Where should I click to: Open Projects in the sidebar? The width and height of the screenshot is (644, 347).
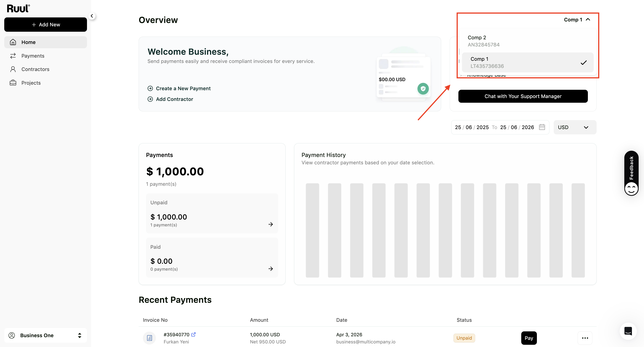(x=45, y=83)
